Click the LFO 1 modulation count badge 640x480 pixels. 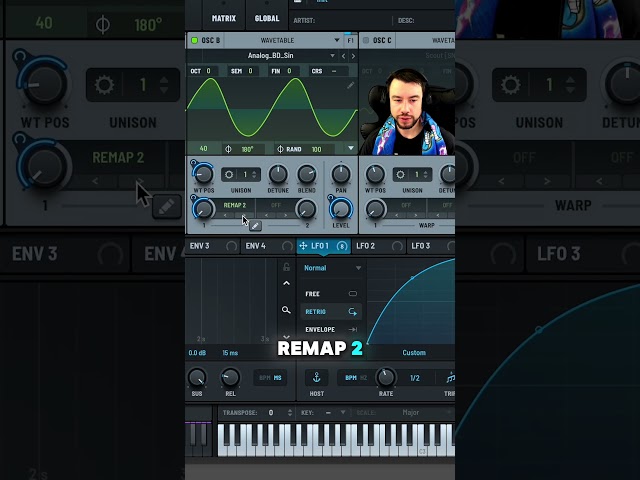pos(342,246)
